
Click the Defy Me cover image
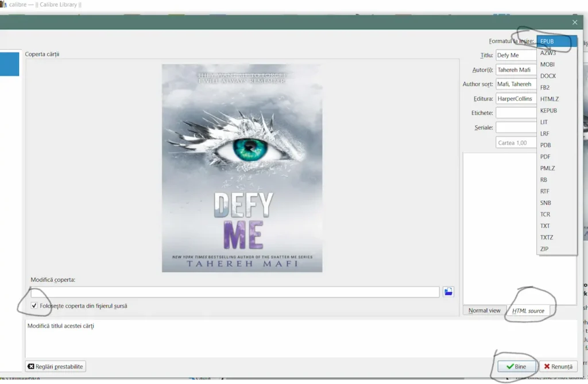[242, 168]
